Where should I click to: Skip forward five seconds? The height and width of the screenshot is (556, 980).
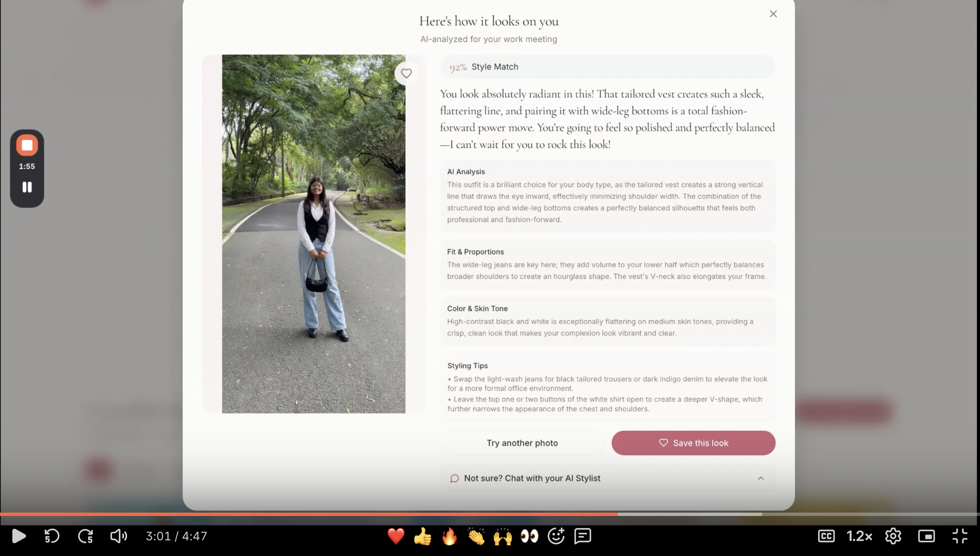coord(85,536)
